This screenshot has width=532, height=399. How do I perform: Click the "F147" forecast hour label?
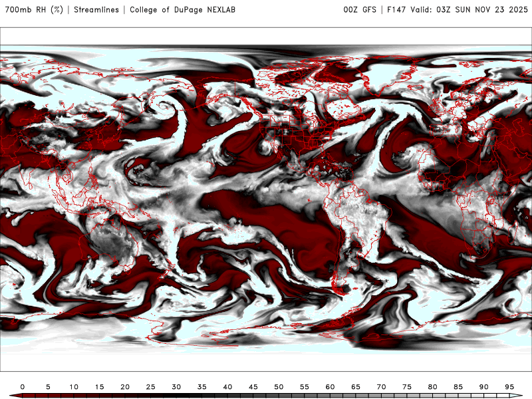[x=396, y=10]
